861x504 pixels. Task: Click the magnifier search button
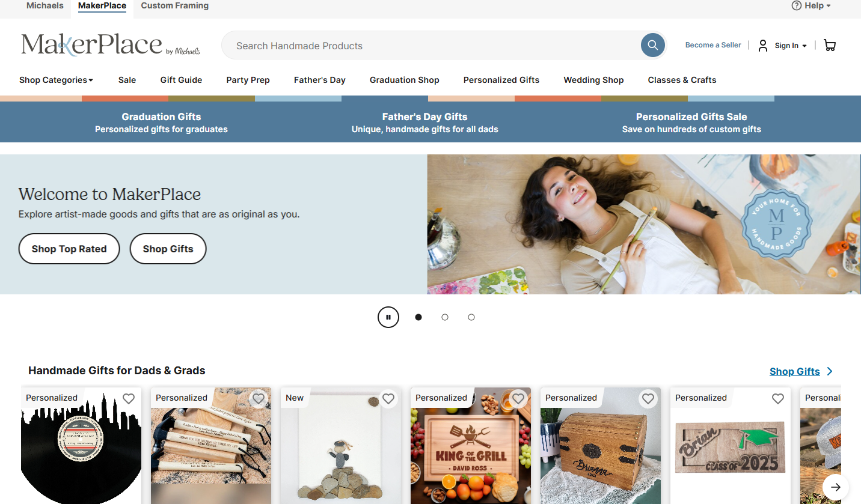[x=652, y=45]
